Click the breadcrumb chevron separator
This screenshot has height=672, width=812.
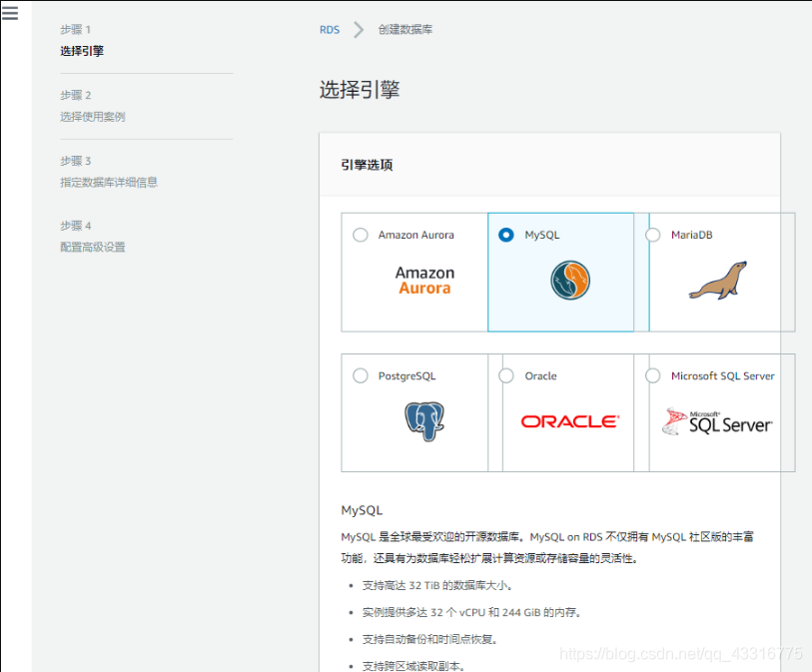(359, 30)
